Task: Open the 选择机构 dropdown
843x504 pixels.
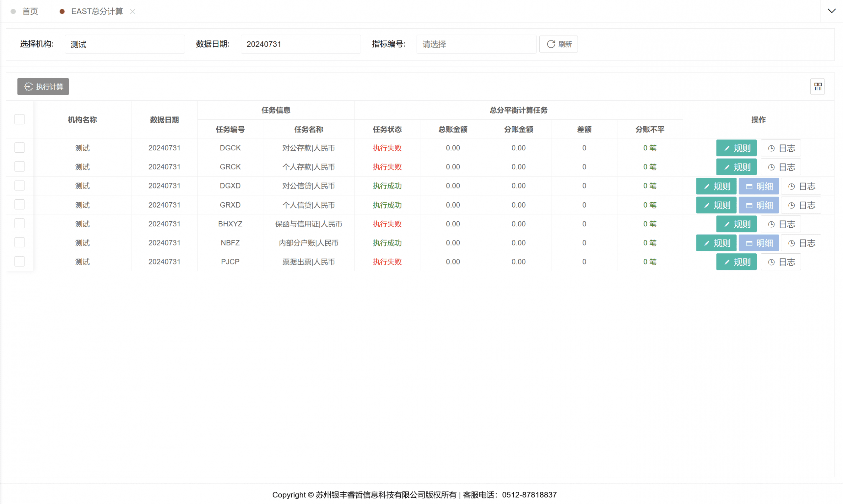Action: [124, 44]
